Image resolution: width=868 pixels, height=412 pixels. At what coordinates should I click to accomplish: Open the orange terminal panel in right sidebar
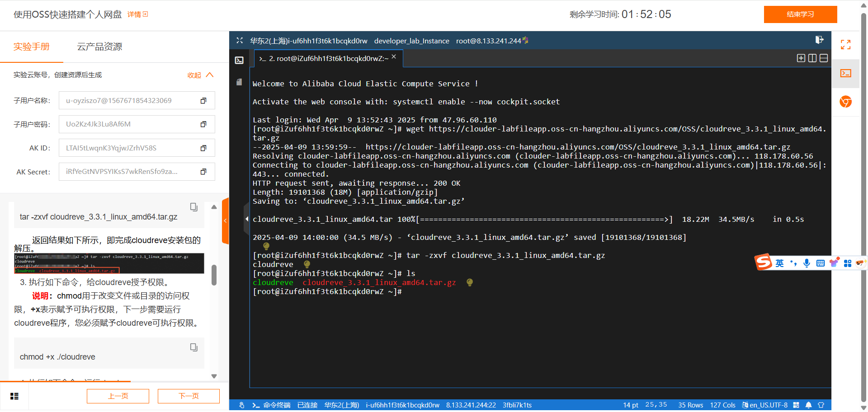[x=845, y=73]
